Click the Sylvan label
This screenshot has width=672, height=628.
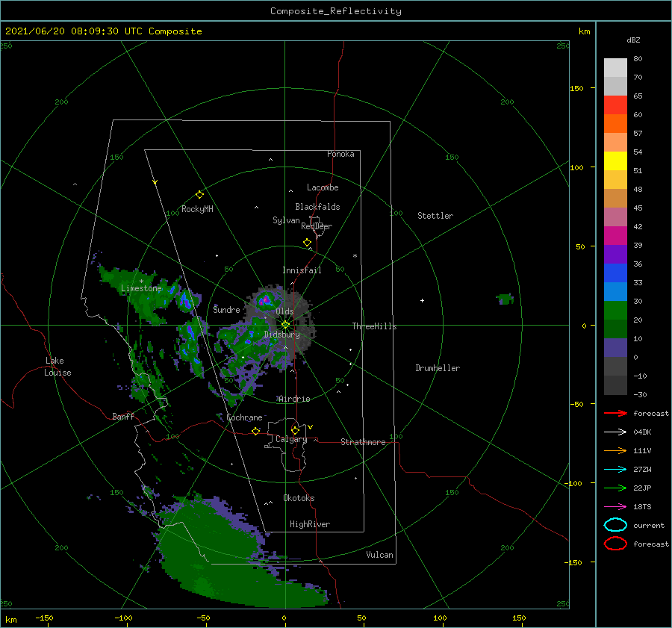tap(286, 220)
